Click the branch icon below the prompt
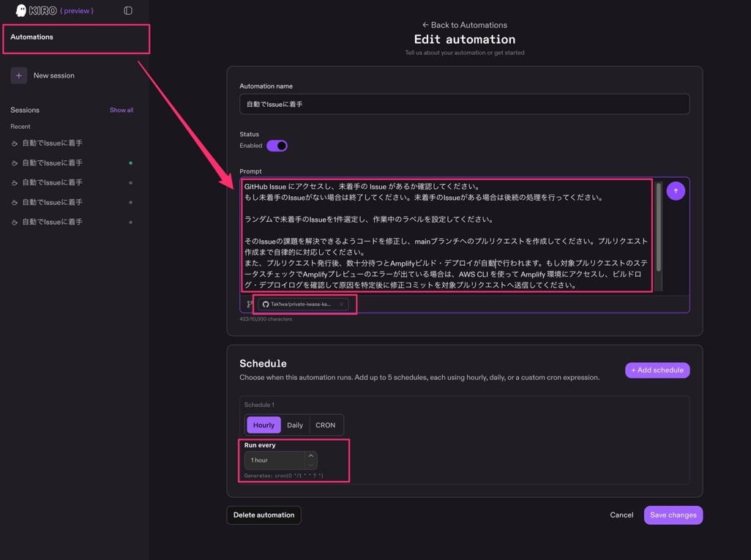 coord(249,305)
